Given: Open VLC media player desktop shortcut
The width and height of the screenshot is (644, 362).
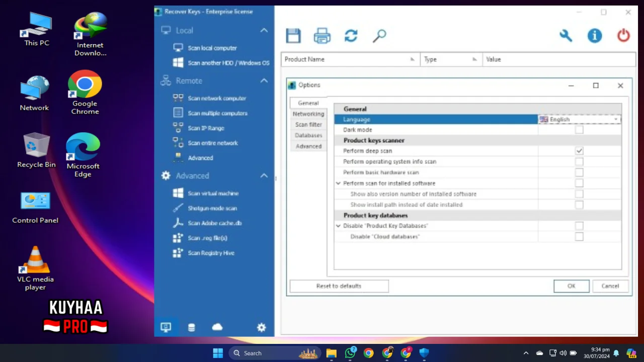Looking at the screenshot, I should [35, 268].
